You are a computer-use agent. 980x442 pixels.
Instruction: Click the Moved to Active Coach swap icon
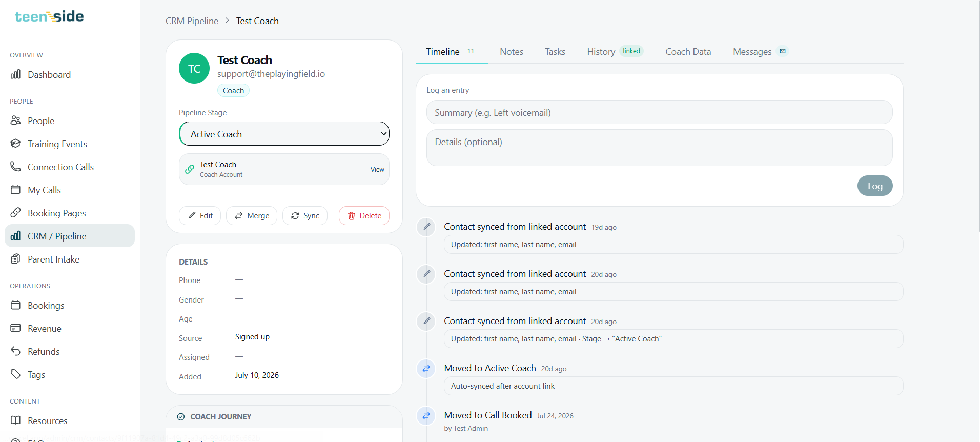coord(426,368)
